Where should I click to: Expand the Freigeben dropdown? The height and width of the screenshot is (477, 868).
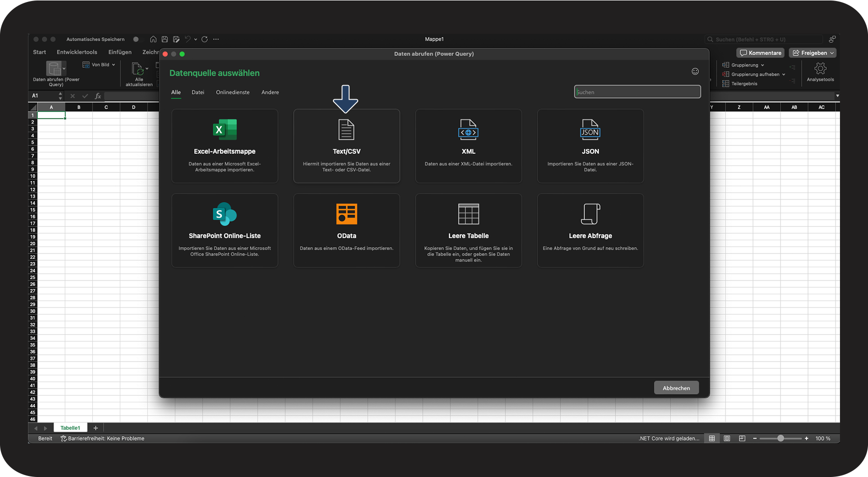[x=832, y=53]
